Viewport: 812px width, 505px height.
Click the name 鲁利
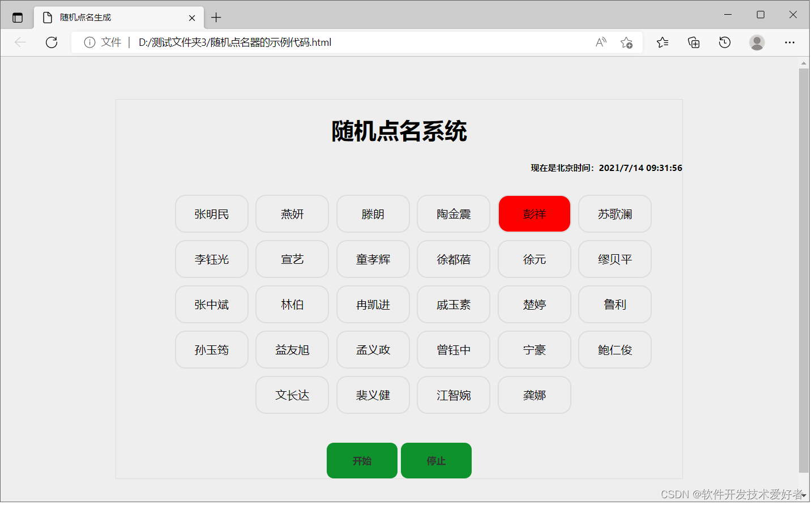pos(615,305)
